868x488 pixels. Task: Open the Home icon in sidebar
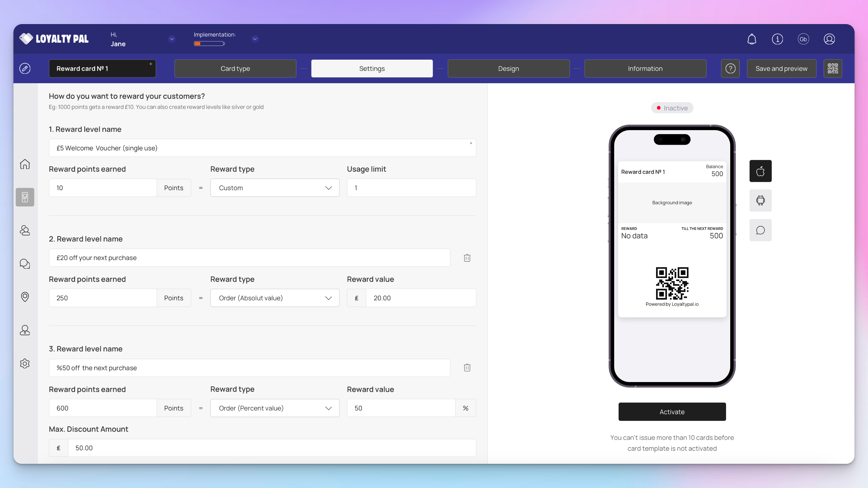point(25,164)
